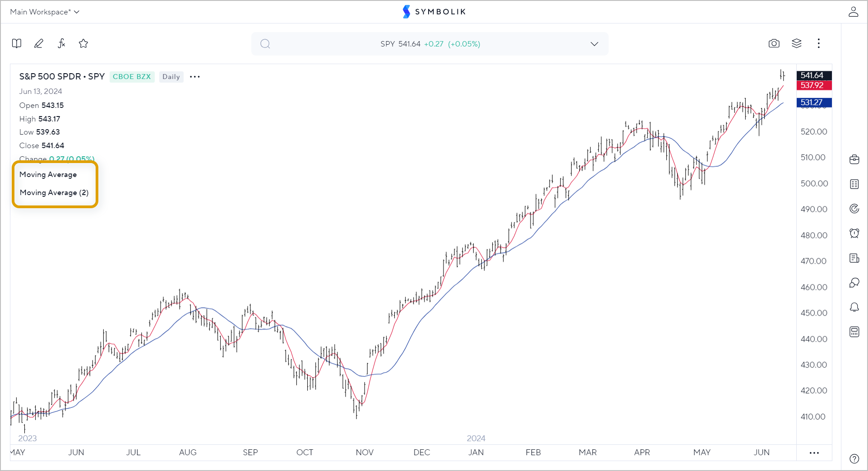Screen dimensions: 868x471
Task: Open the briefcase portfolio icon in sidebar
Action: (x=854, y=159)
